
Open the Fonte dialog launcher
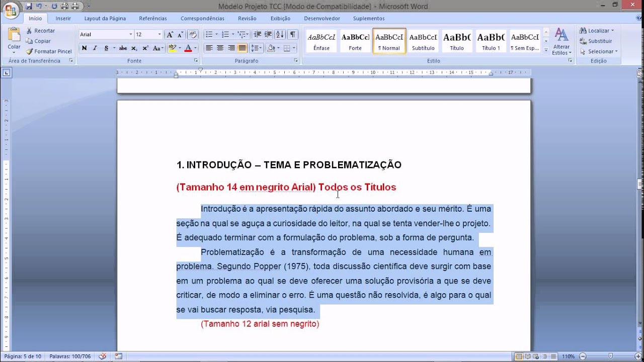(x=196, y=61)
